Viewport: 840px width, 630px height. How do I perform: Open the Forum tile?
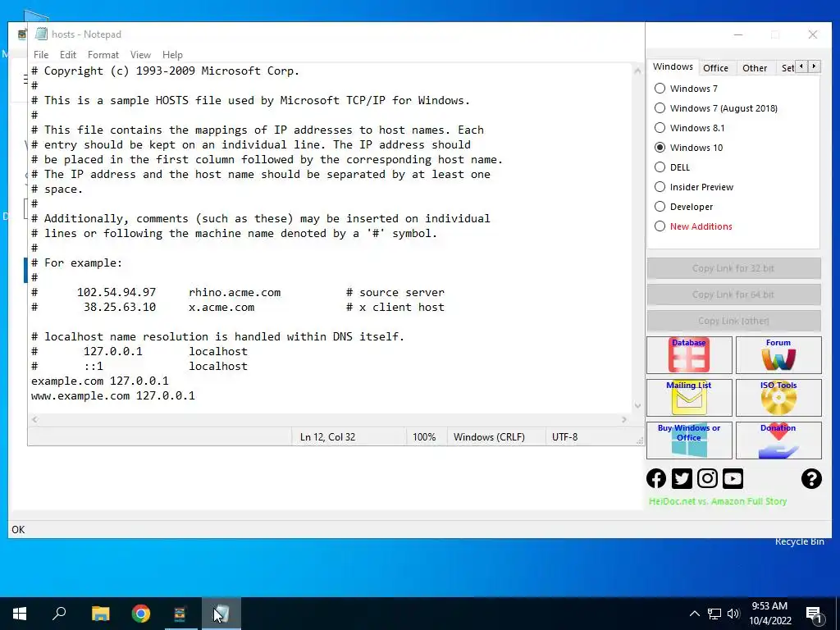(778, 354)
